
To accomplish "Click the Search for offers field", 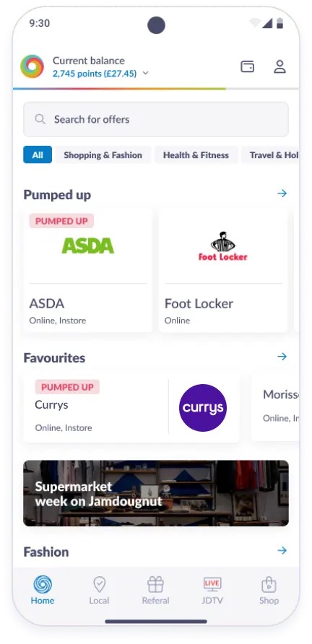I will coord(156,119).
